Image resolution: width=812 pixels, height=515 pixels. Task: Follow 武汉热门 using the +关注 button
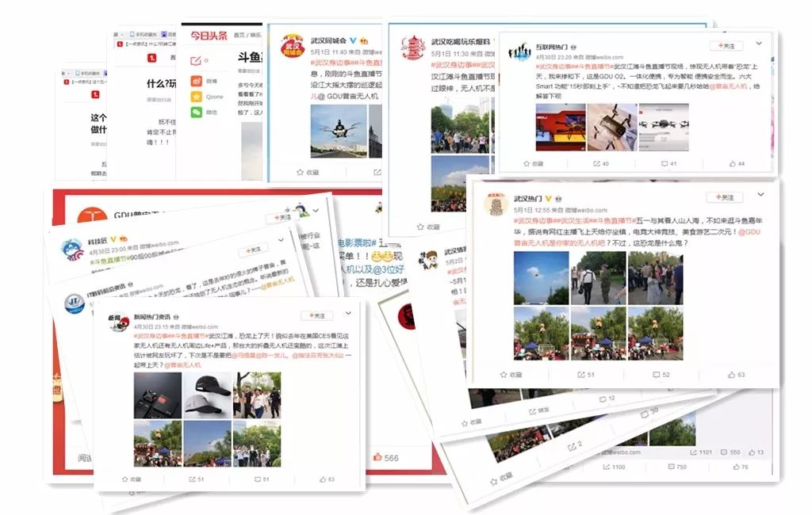pos(724,197)
